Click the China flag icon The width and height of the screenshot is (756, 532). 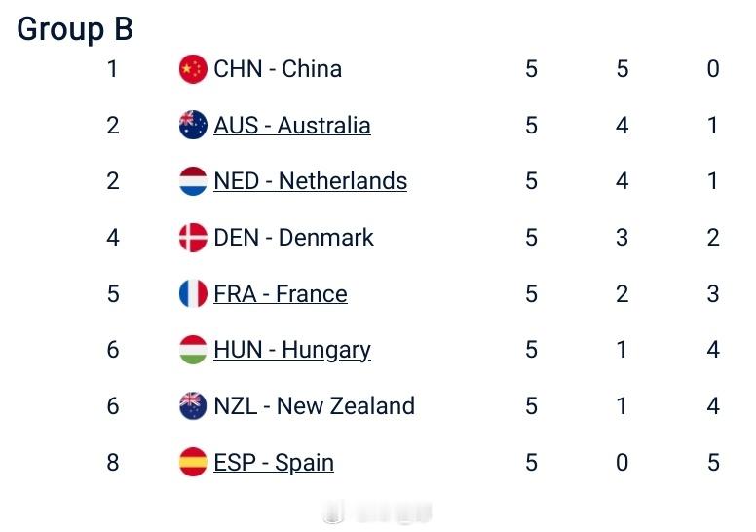193,69
